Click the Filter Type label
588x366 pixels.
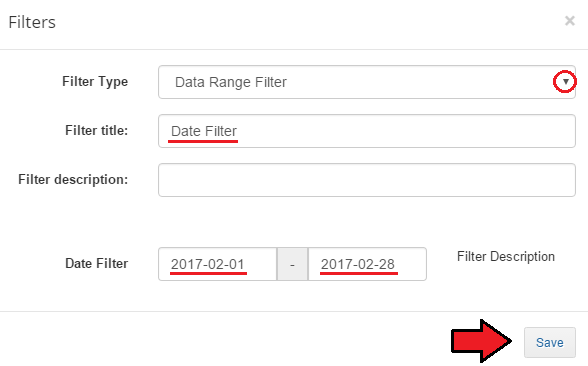point(95,82)
